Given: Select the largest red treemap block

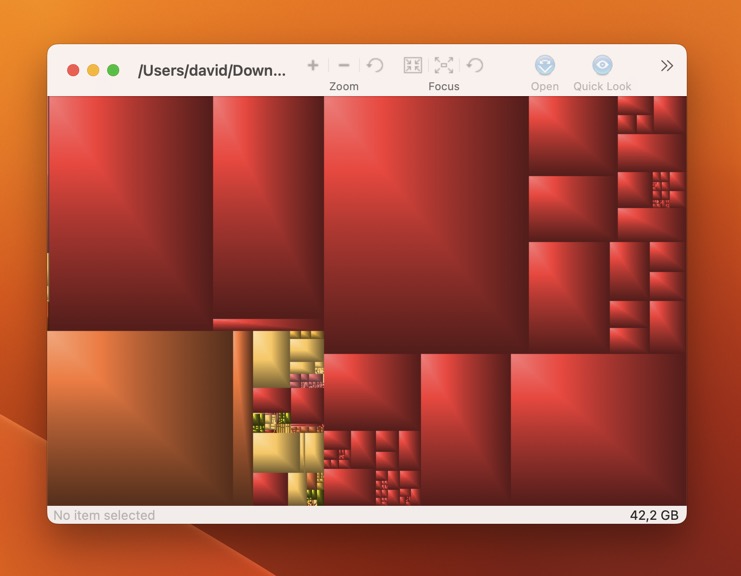Looking at the screenshot, I should [426, 225].
